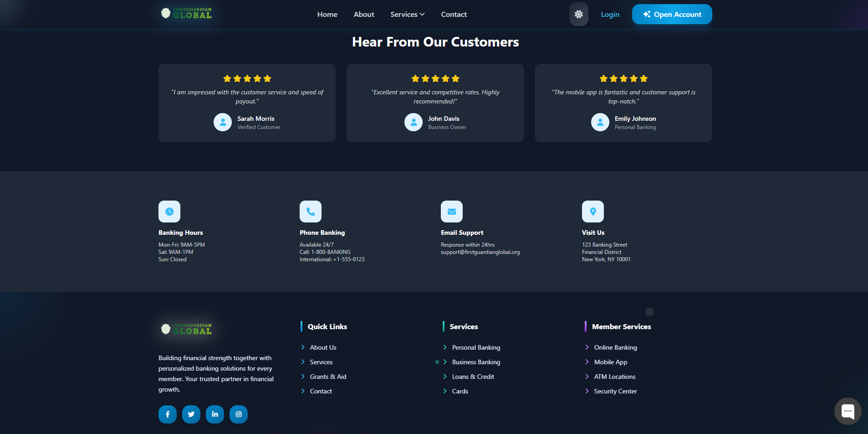Click the Email Support envelope icon
The width and height of the screenshot is (868, 434).
tap(452, 212)
